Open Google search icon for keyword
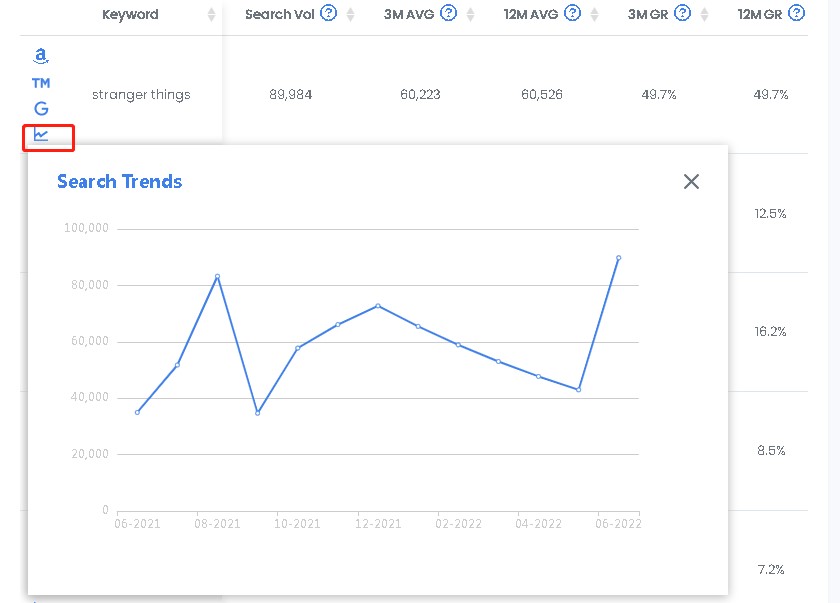This screenshot has width=840, height=603. coord(41,109)
